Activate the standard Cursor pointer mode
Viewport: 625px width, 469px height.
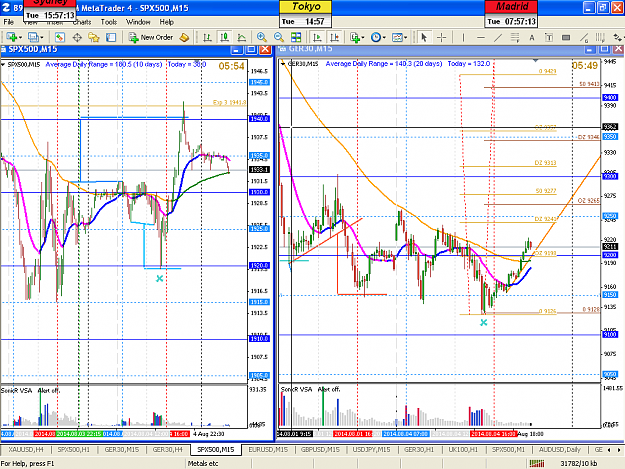(424, 37)
